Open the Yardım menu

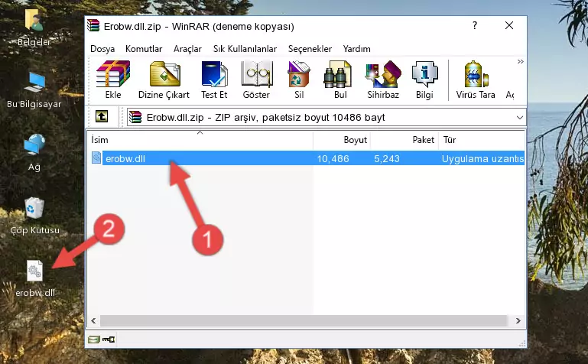tap(356, 49)
